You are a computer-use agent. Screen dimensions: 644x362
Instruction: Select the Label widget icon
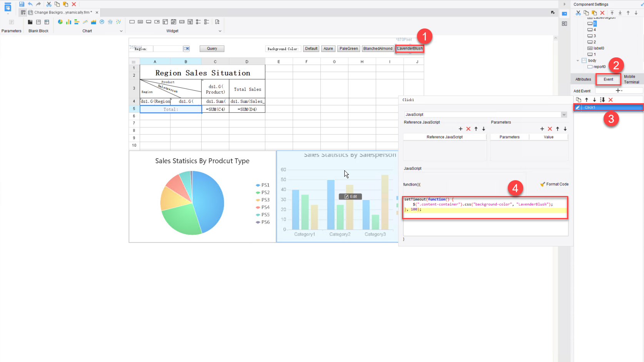(140, 22)
